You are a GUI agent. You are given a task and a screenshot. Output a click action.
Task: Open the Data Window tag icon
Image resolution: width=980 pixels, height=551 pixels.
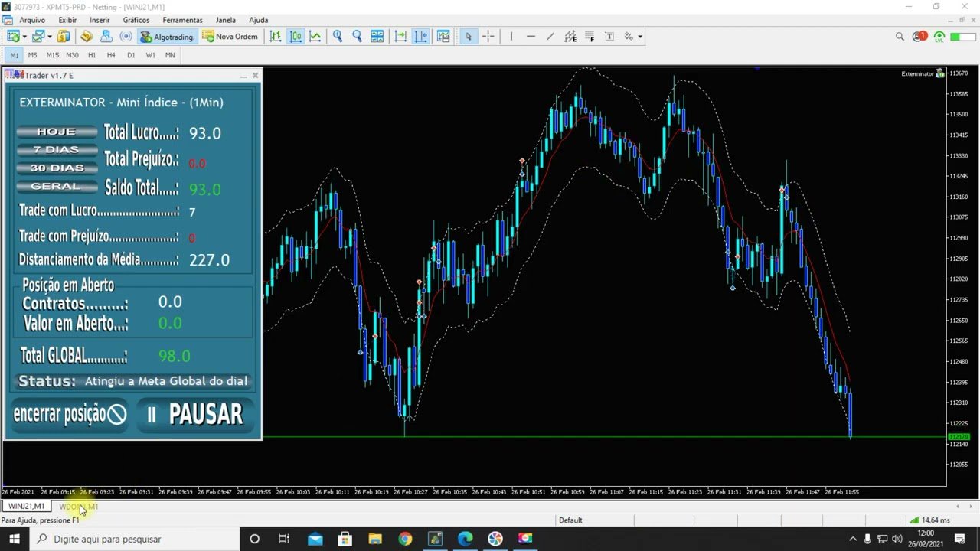tap(87, 36)
